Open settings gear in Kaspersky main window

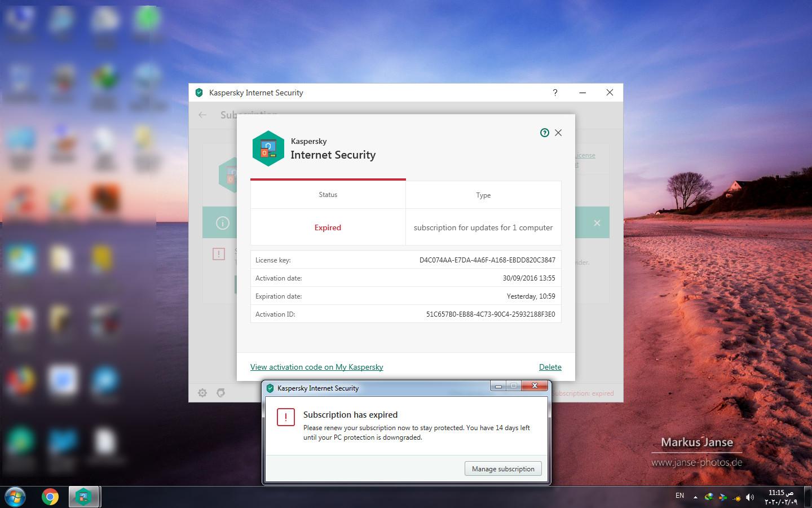pyautogui.click(x=202, y=393)
